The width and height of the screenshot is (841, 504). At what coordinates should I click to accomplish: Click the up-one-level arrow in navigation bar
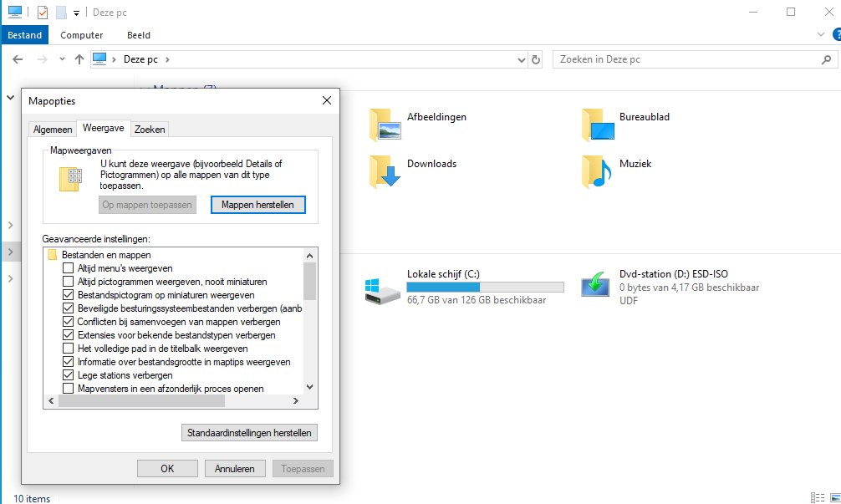click(79, 59)
